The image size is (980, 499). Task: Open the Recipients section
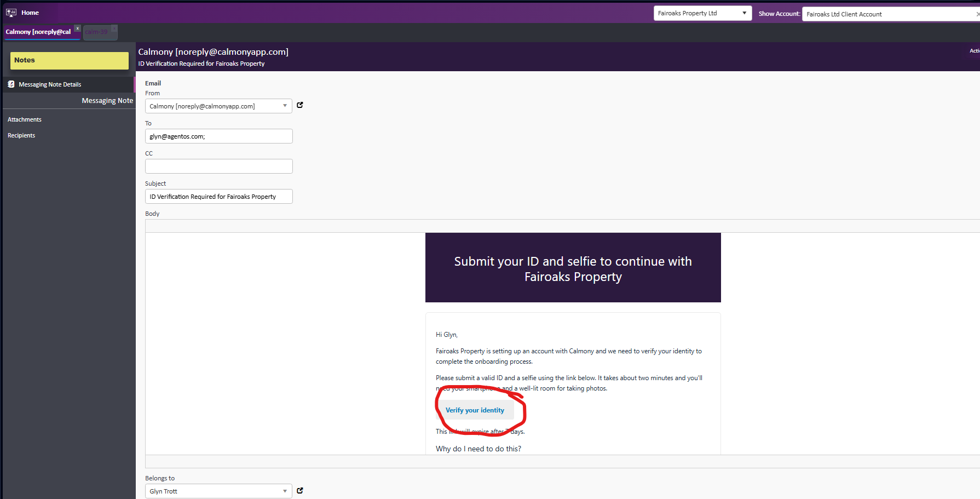[x=21, y=135]
